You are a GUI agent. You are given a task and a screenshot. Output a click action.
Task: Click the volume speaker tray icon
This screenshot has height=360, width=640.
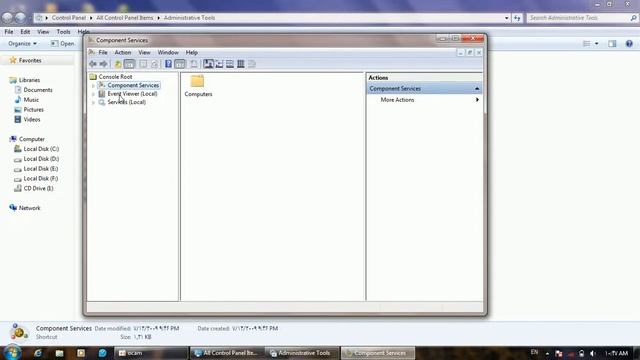coord(593,353)
